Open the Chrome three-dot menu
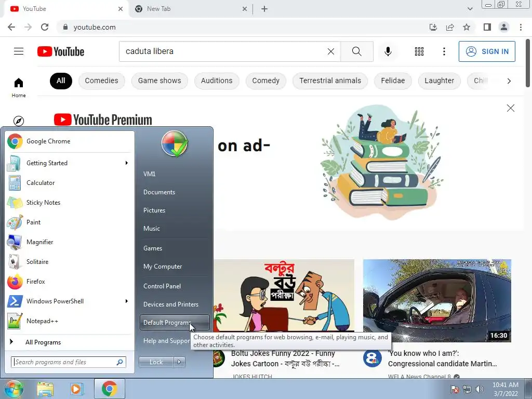The image size is (532, 399). click(x=521, y=27)
